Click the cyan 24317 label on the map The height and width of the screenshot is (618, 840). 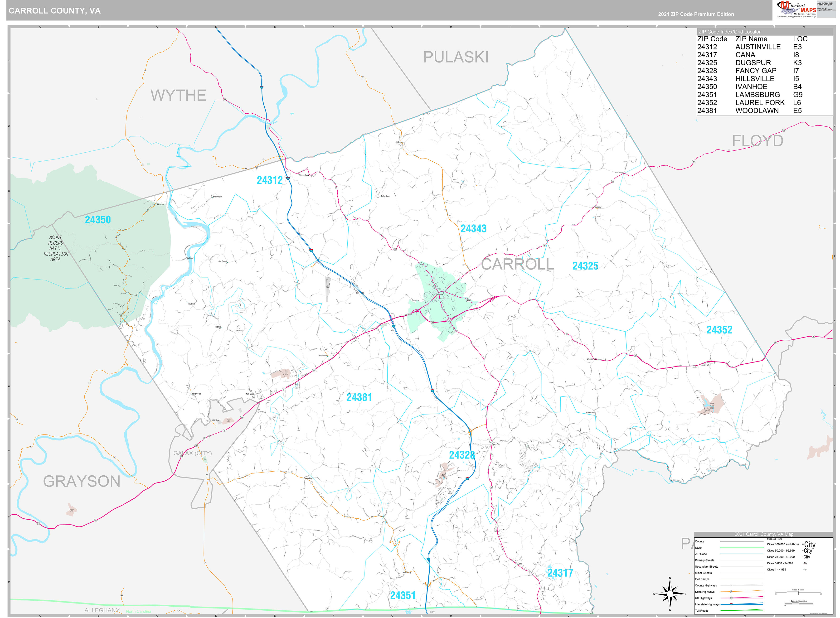(x=560, y=573)
